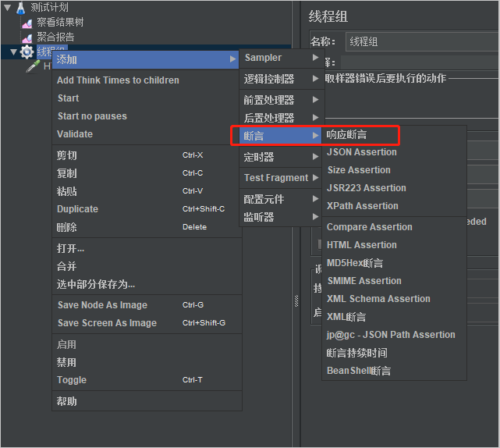The height and width of the screenshot is (448, 500).
Task: Choose 选中部分保存为... entry
Action: click(x=147, y=284)
